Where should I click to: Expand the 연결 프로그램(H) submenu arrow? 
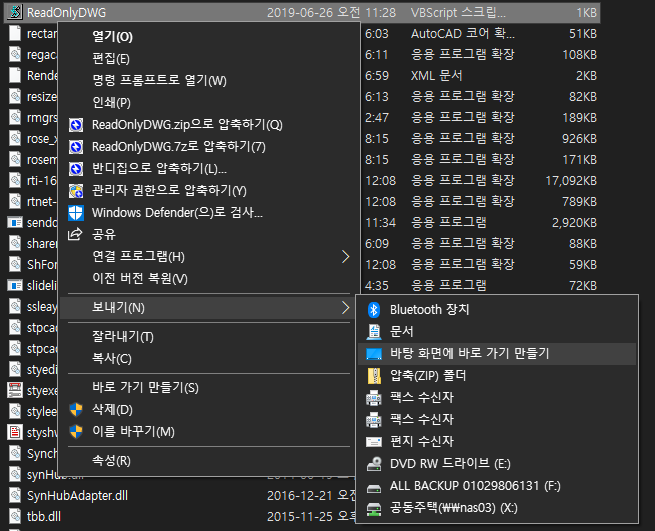(x=345, y=257)
